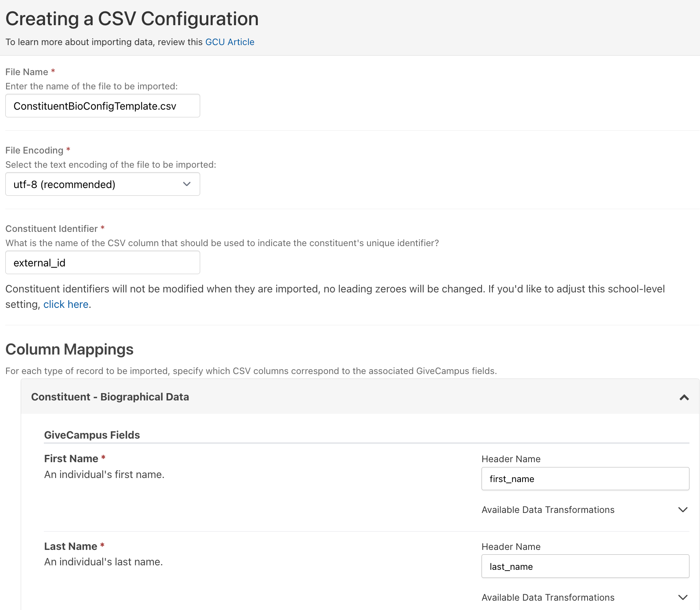The height and width of the screenshot is (610, 700).
Task: Click the File Name field label
Action: point(27,72)
